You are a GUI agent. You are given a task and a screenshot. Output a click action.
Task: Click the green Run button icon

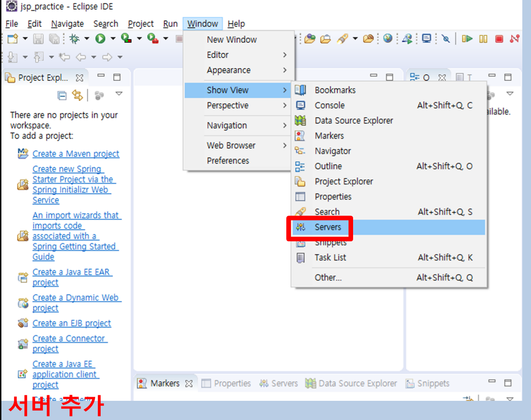tap(100, 39)
